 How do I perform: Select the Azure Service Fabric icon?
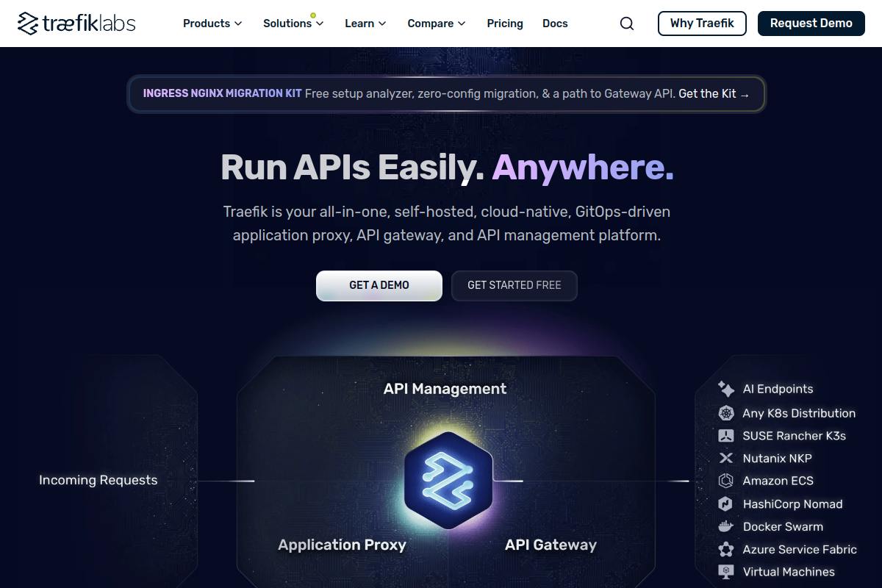(x=726, y=549)
